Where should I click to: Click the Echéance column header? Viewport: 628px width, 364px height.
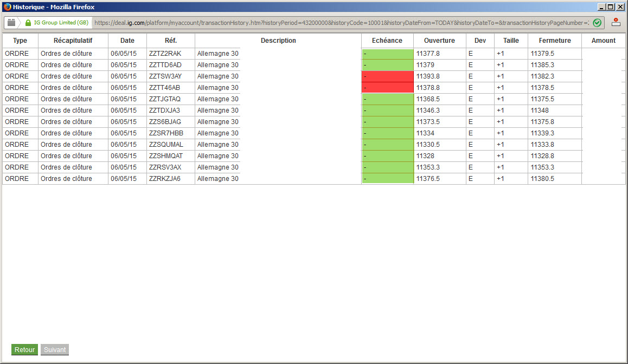[387, 41]
